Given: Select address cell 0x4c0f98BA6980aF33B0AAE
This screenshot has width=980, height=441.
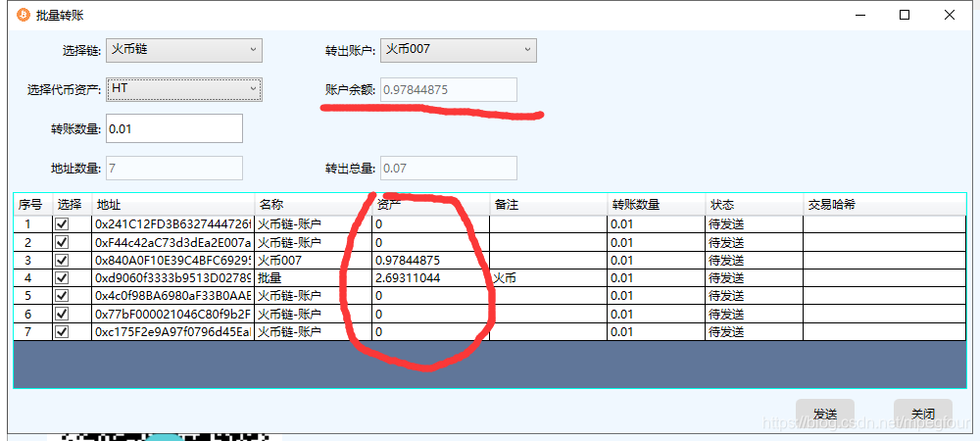Looking at the screenshot, I should pyautogui.click(x=173, y=295).
